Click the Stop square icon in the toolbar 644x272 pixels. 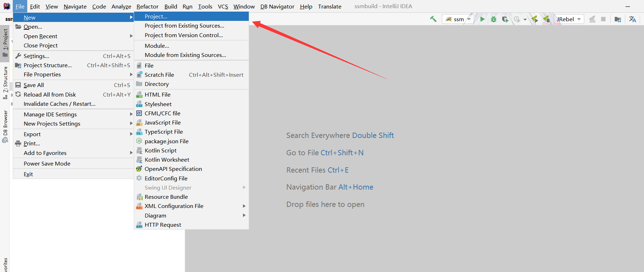tap(604, 19)
